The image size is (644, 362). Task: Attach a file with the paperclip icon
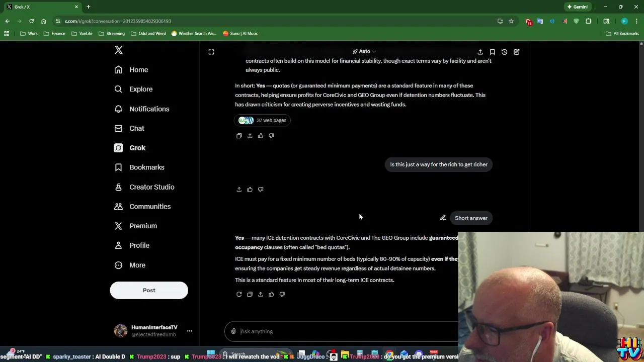pos(233,331)
